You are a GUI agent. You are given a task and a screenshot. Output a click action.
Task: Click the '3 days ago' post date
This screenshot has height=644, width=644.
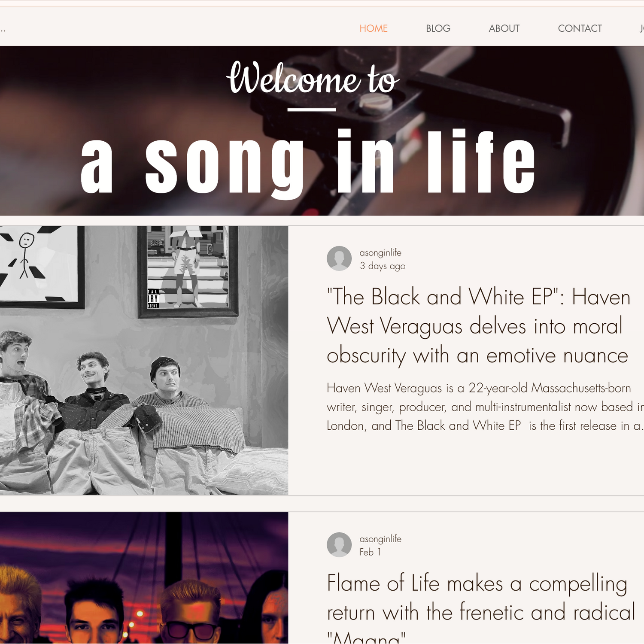pos(382,266)
